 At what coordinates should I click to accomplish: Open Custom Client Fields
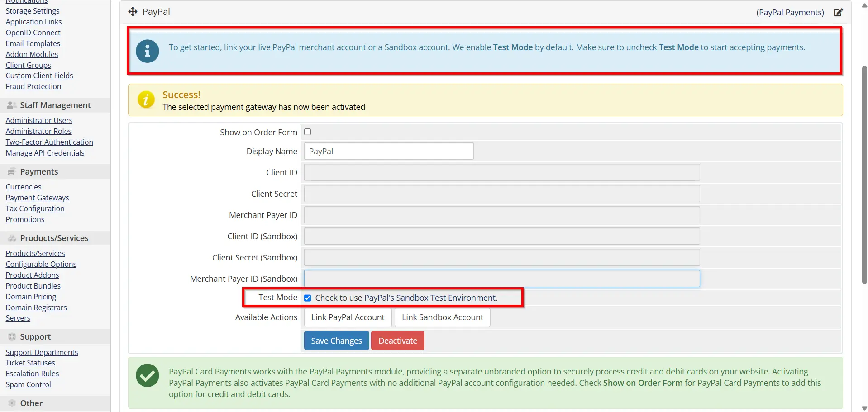tap(39, 76)
